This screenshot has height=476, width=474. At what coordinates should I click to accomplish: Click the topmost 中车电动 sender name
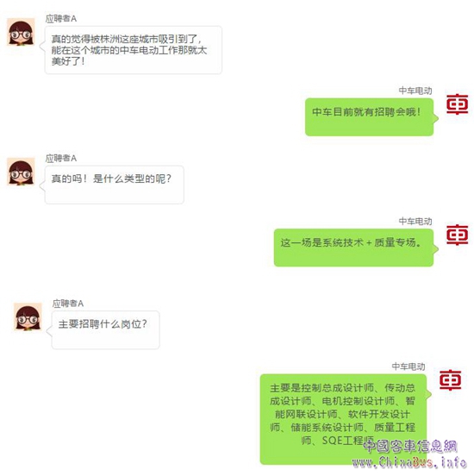pyautogui.click(x=415, y=91)
